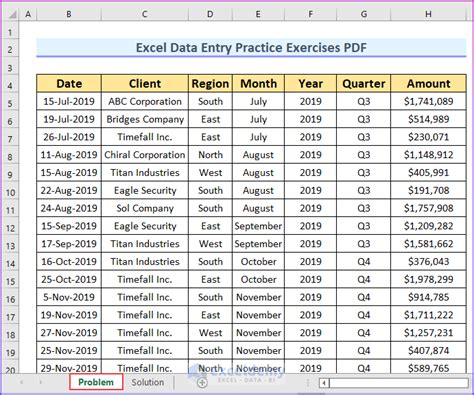474x395 pixels.
Task: Click the amount '$914,785'
Action: [x=428, y=297]
